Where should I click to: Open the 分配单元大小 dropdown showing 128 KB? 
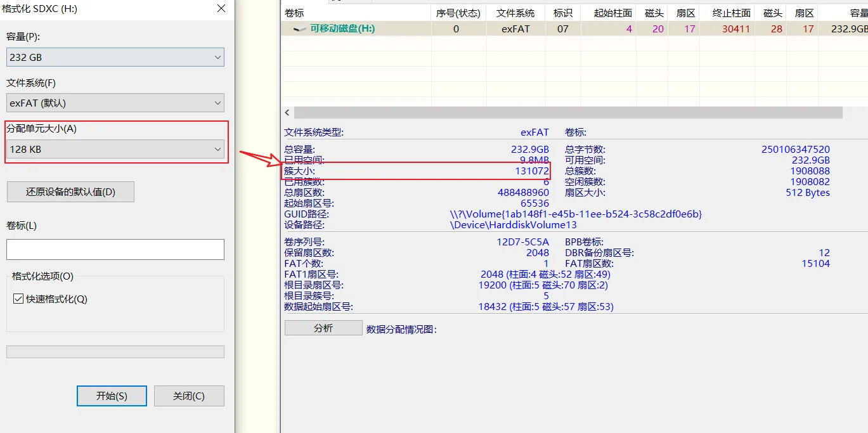click(115, 150)
